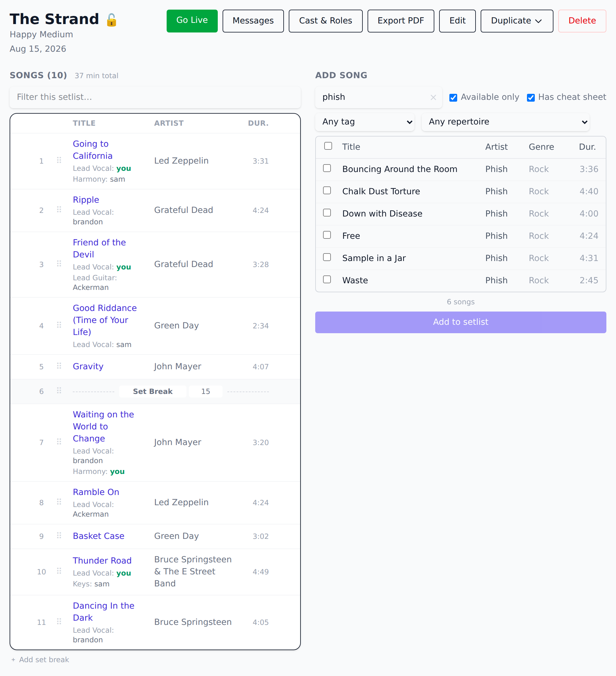Click the drag handle beside Good Riddance
The height and width of the screenshot is (676, 616).
coord(59,325)
